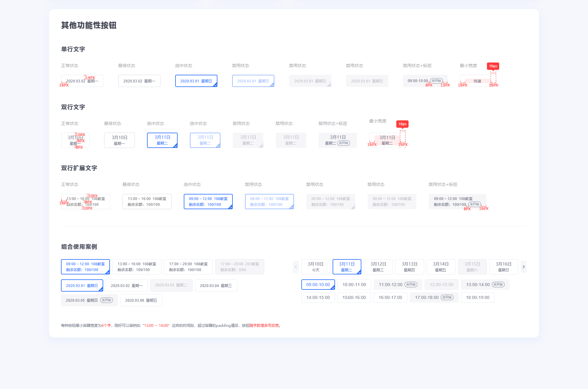Screen dimensions: 588x389
Task: Click the double-line 3月11日 button under the first 选中状态
Action: [x=162, y=140]
